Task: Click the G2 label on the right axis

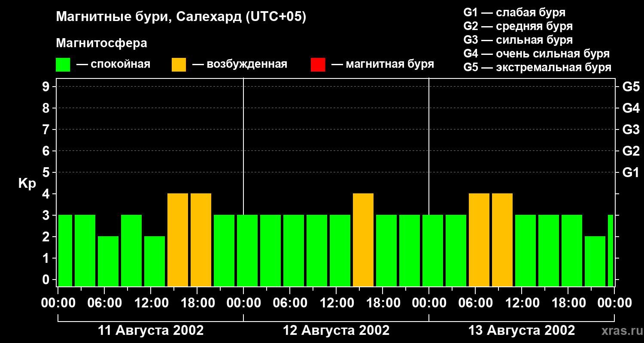Action: (631, 151)
